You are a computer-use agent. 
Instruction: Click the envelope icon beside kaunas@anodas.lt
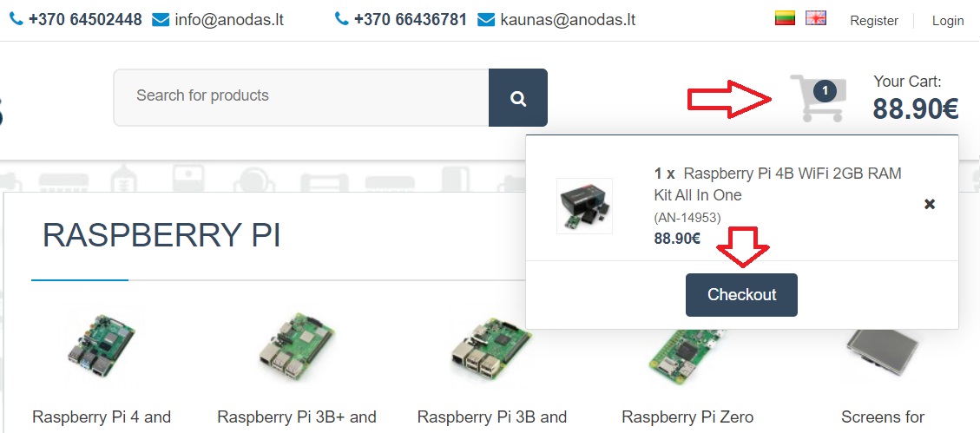[x=486, y=21]
